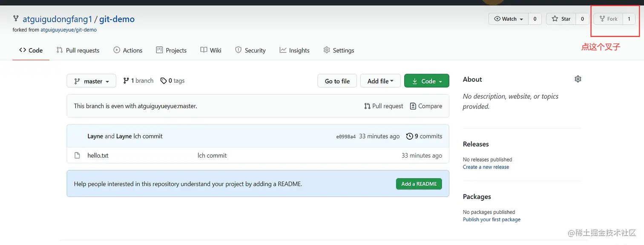644x245 pixels.
Task: Click 'No releases published' text
Action: [488, 159]
